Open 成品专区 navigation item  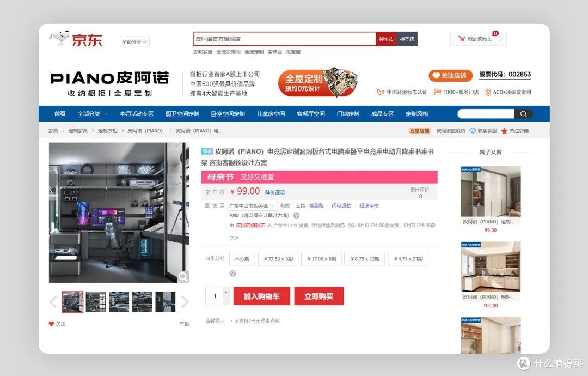(x=383, y=114)
